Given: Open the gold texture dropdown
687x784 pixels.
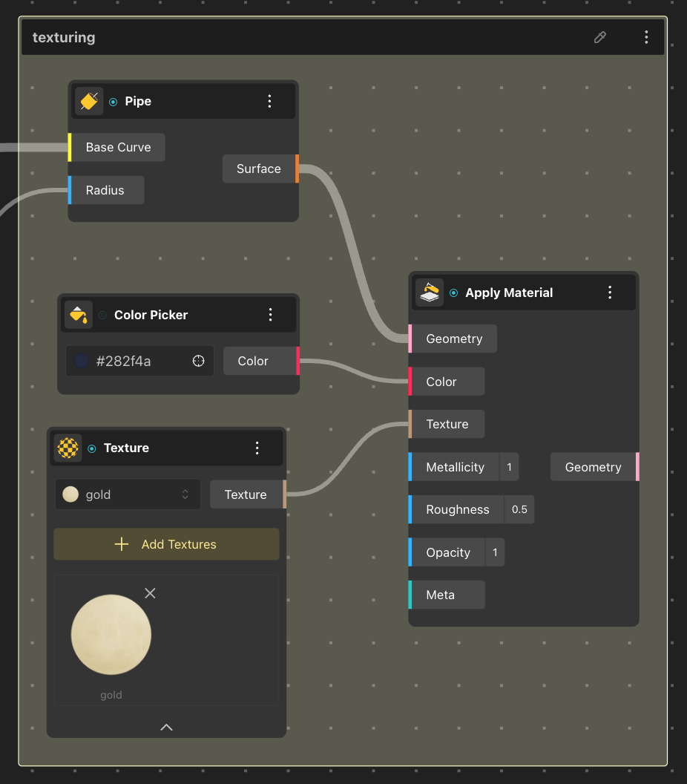Looking at the screenshot, I should click(x=128, y=494).
